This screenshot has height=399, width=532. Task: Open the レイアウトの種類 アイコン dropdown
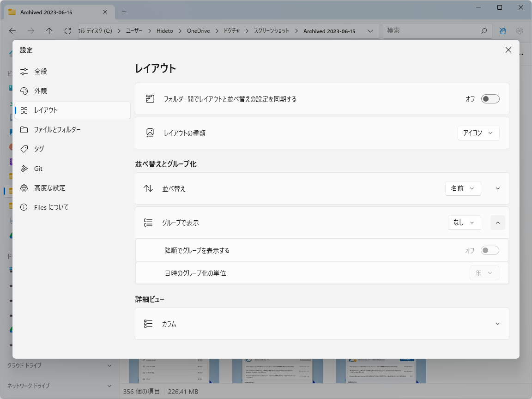[478, 133]
